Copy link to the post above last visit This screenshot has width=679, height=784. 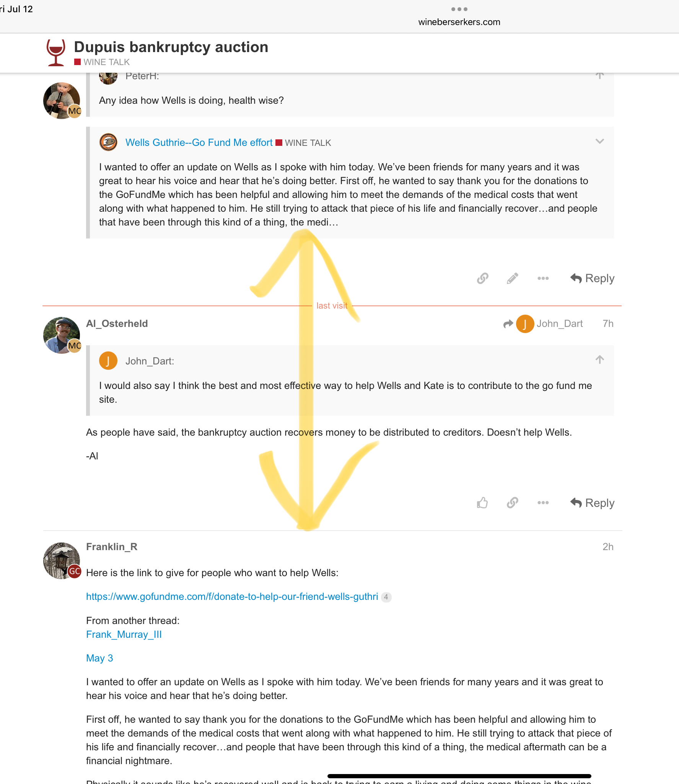pos(483,278)
